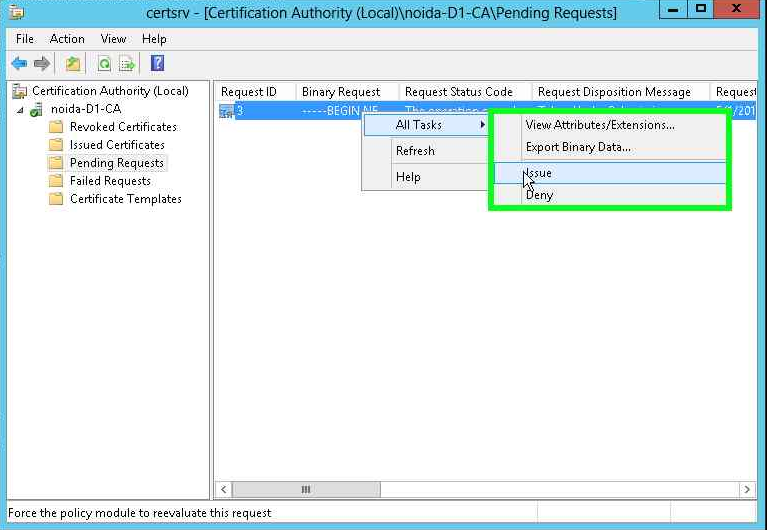This screenshot has height=530, width=767.
Task: Sort by Binary Request column header
Action: tap(347, 92)
